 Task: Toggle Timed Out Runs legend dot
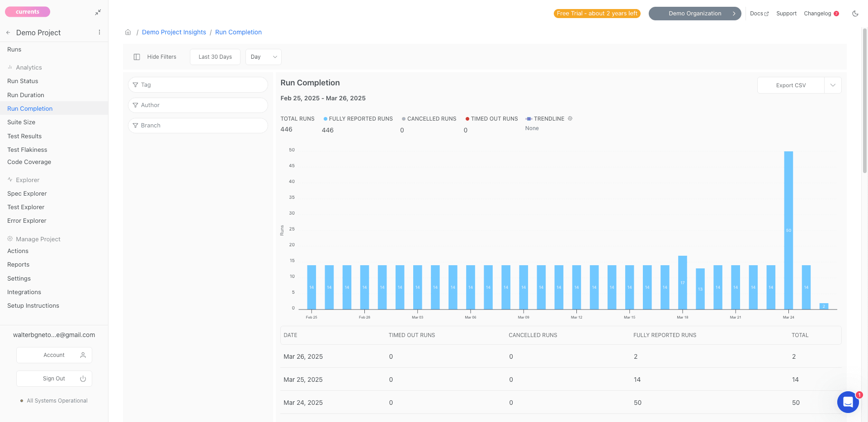[x=467, y=119]
